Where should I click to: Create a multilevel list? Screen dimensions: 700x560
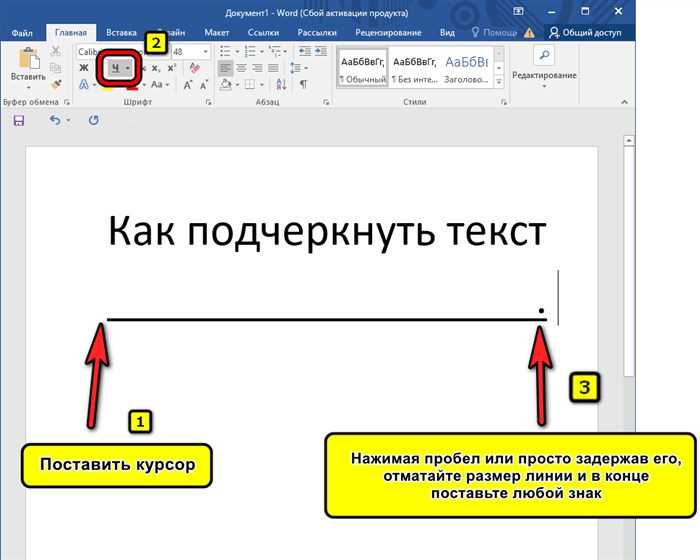(x=274, y=51)
